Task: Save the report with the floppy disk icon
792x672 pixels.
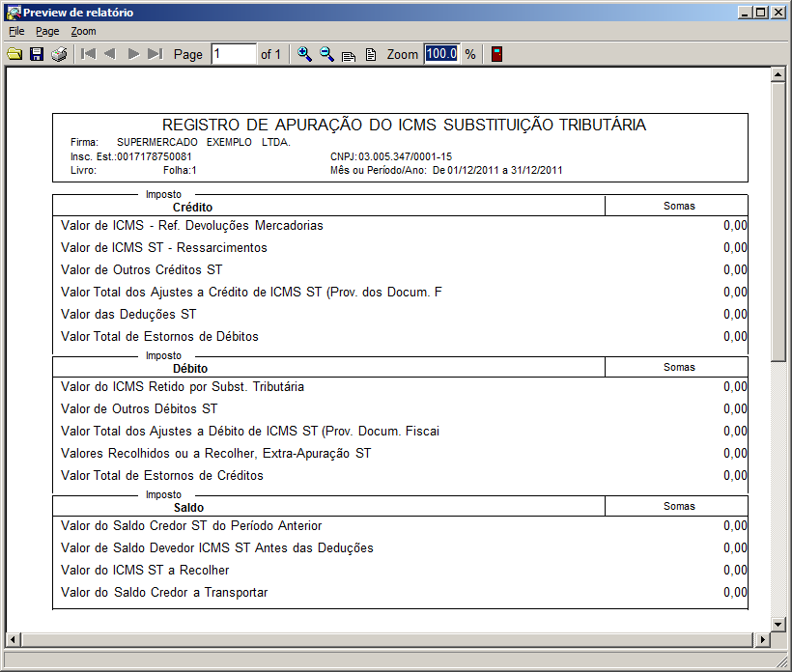Action: coord(37,54)
